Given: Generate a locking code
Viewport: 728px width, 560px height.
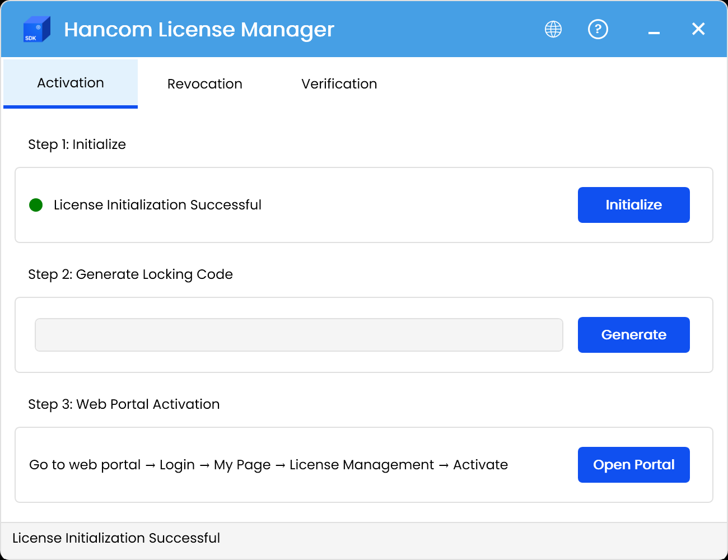Looking at the screenshot, I should 633,334.
